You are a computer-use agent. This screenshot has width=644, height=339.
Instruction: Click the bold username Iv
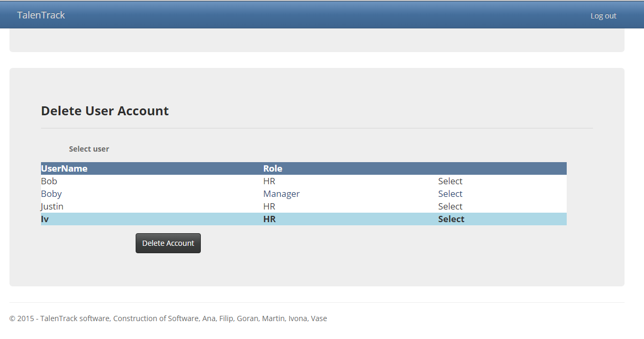45,219
